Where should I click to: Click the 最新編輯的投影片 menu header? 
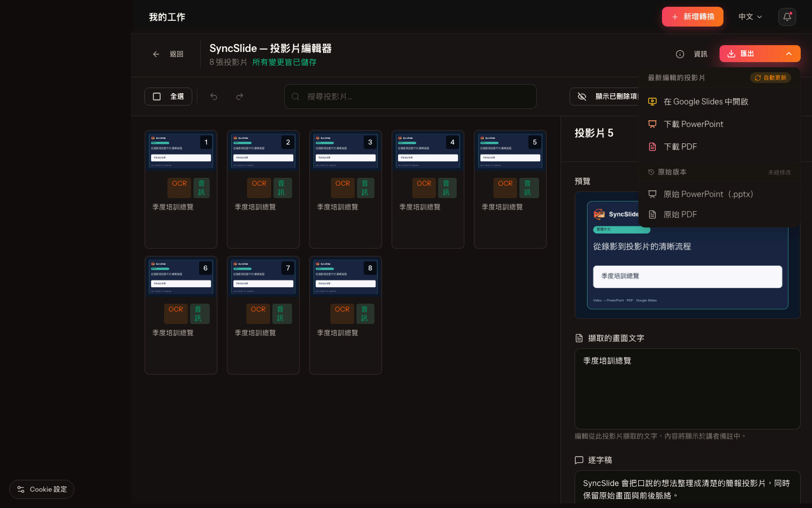tap(676, 78)
